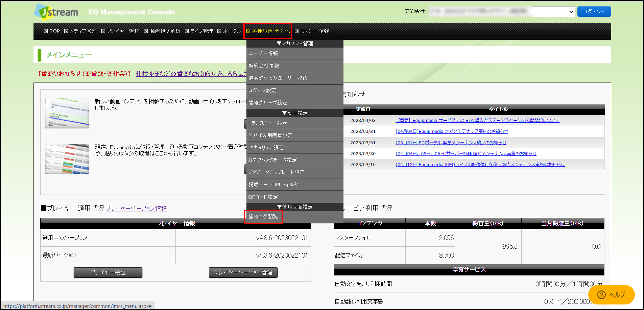The image size is (644, 310).
Task: Click the 2023/04/03 date cell
Action: pos(363,120)
